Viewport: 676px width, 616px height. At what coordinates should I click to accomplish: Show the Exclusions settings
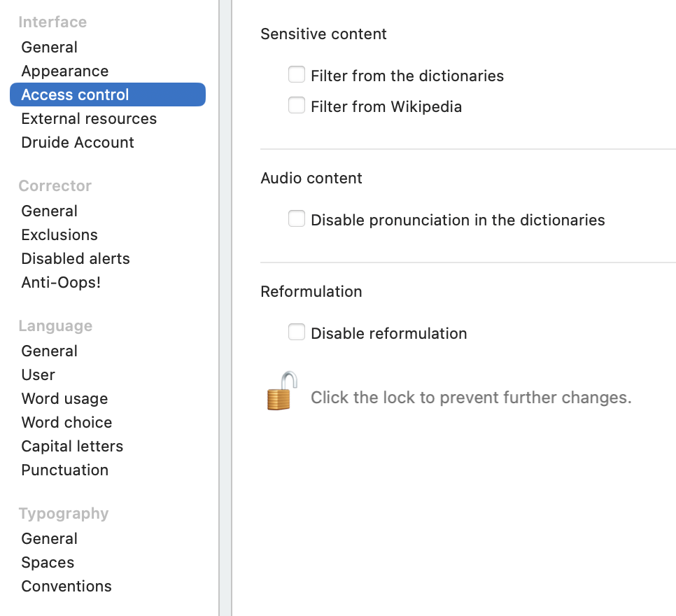[59, 235]
